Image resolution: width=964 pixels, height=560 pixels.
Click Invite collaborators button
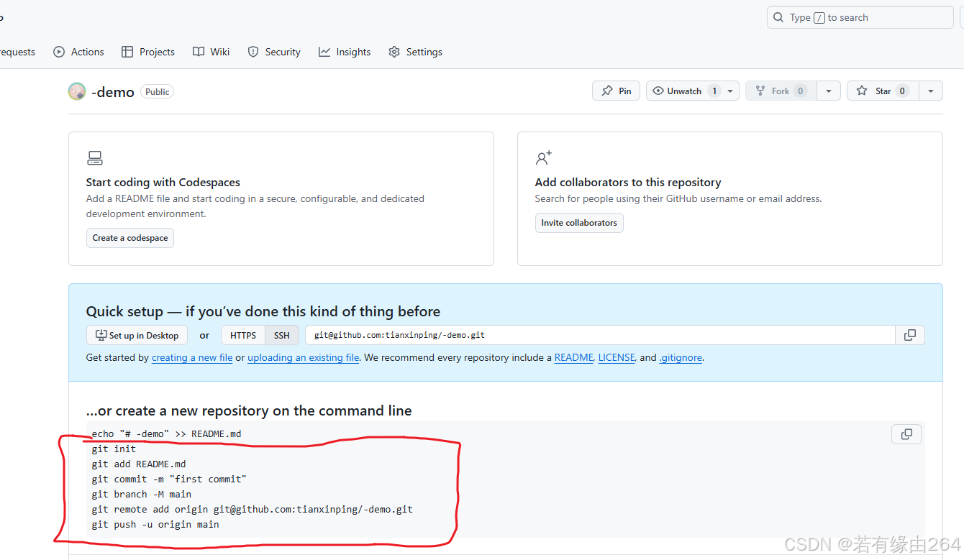coord(579,223)
